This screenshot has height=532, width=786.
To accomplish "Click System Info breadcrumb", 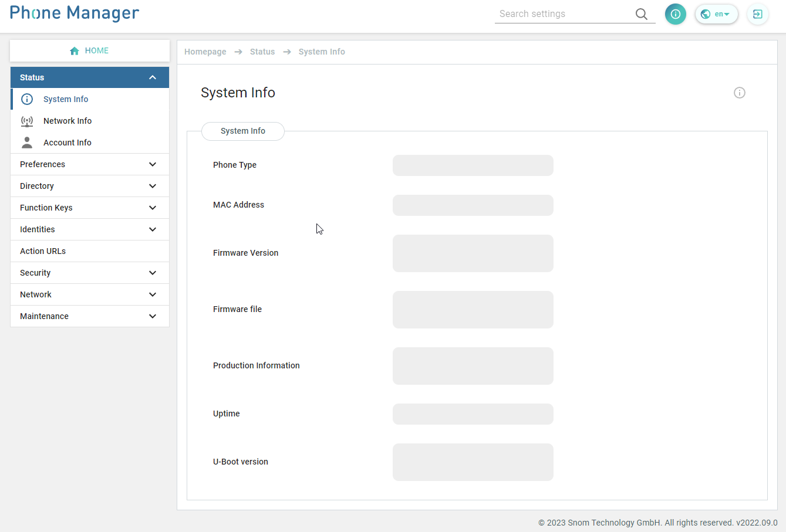I will tap(322, 52).
